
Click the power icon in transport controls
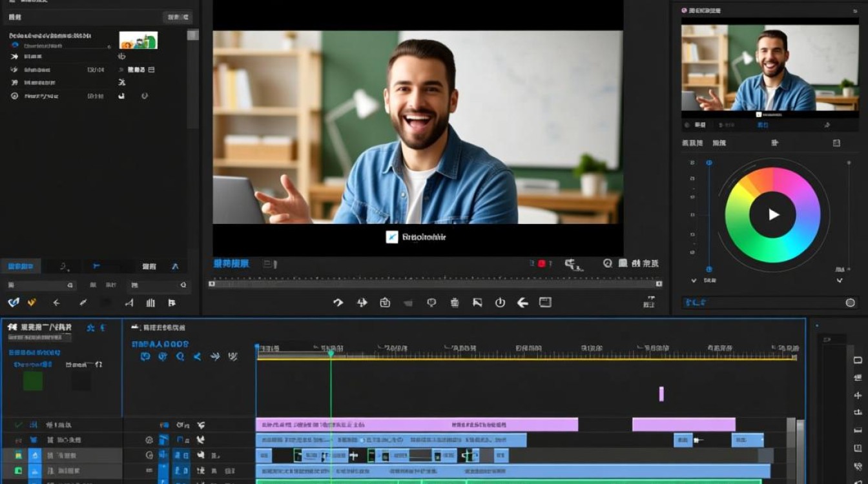click(500, 303)
